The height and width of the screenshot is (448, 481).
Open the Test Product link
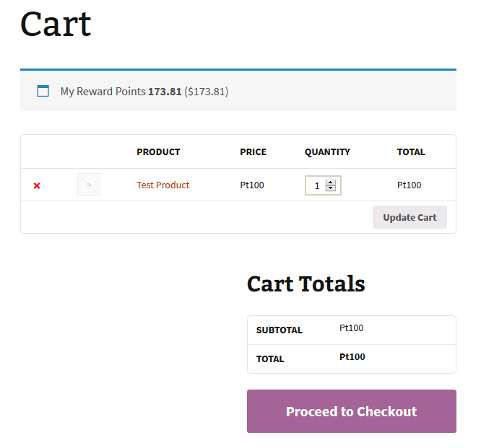coord(162,185)
